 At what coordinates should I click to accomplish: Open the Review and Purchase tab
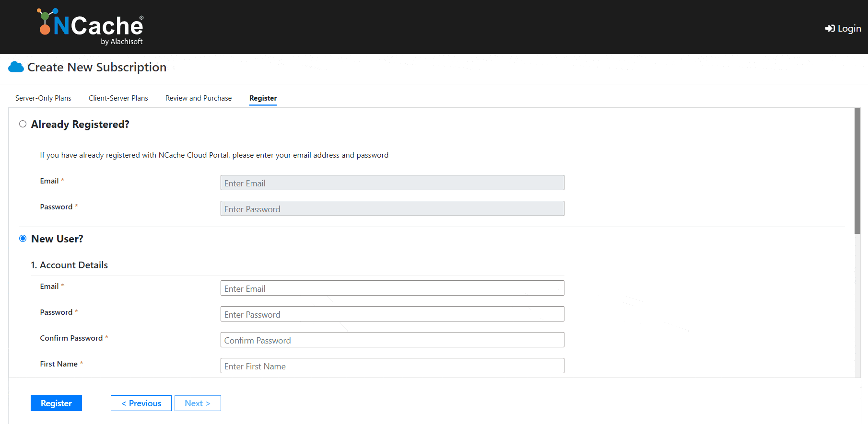[199, 98]
